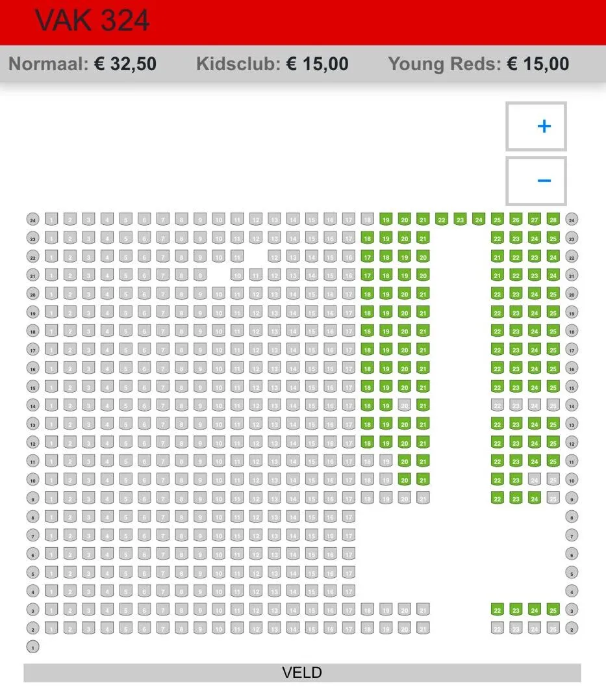
Task: Pick green seat 17 in row 22
Action: point(368,257)
